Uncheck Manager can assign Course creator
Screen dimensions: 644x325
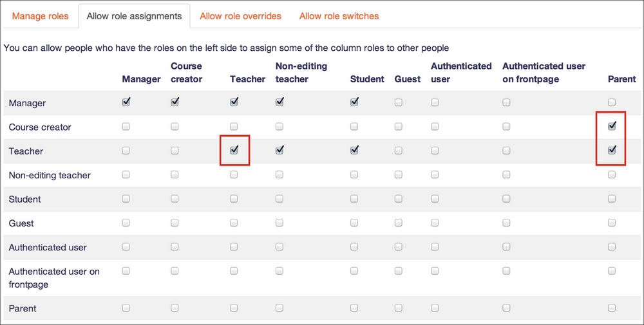point(175,102)
